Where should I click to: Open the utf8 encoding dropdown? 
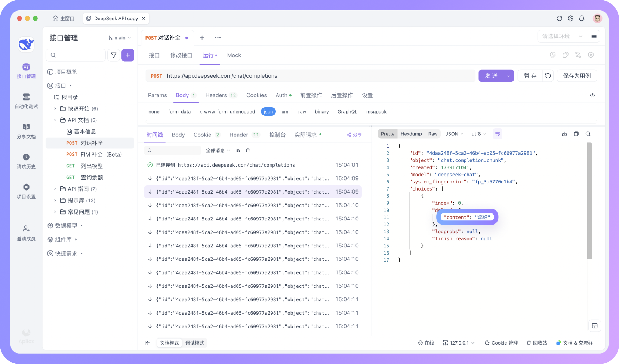[479, 134]
